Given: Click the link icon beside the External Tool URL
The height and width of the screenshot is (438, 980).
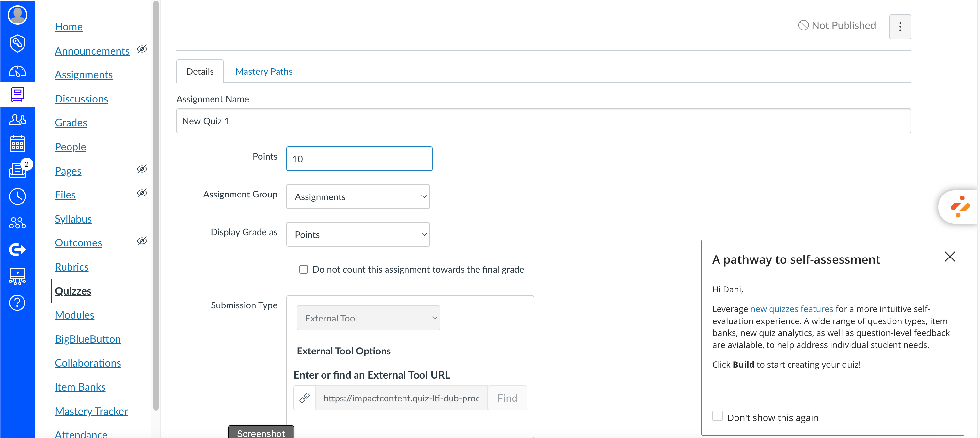Looking at the screenshot, I should pos(304,398).
